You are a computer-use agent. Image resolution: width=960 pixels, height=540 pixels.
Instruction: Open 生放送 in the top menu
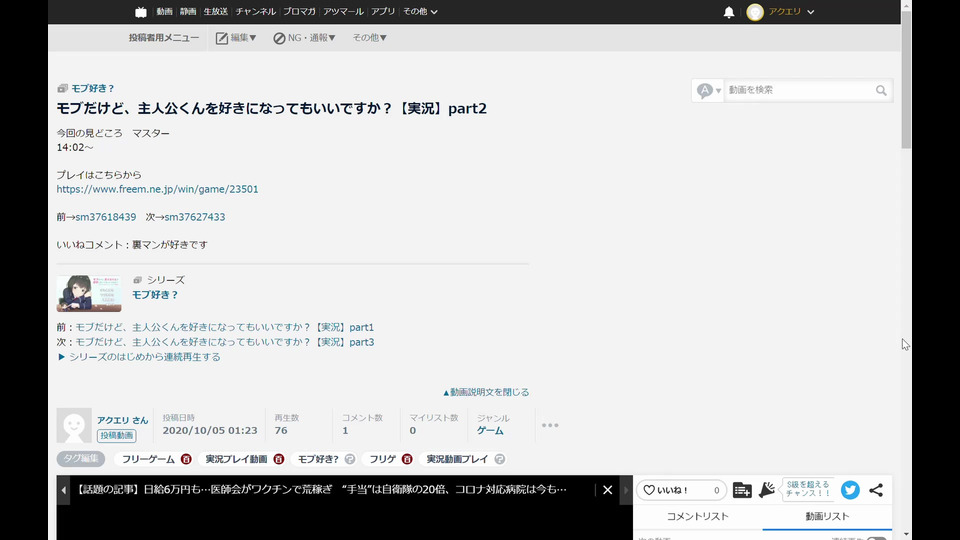point(216,12)
